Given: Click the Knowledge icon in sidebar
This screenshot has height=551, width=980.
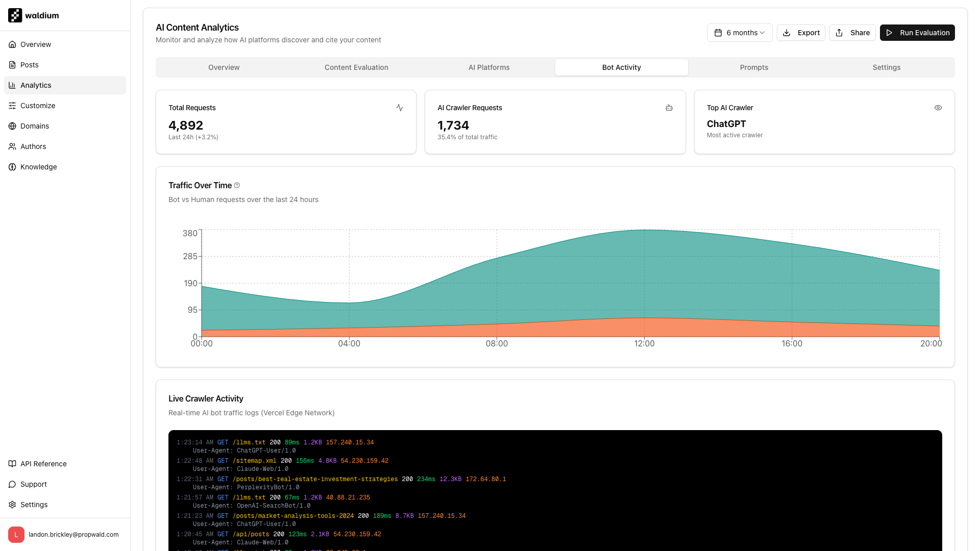Looking at the screenshot, I should 12,167.
